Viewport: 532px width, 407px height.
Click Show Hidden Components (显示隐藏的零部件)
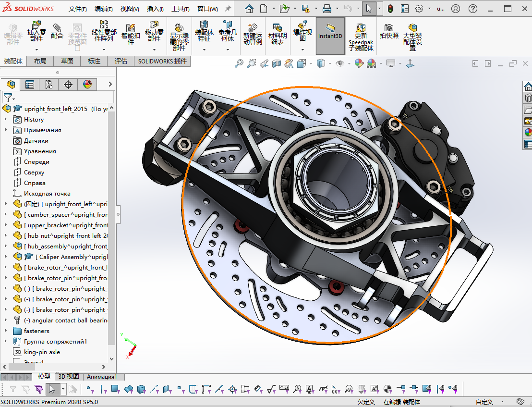tap(179, 37)
